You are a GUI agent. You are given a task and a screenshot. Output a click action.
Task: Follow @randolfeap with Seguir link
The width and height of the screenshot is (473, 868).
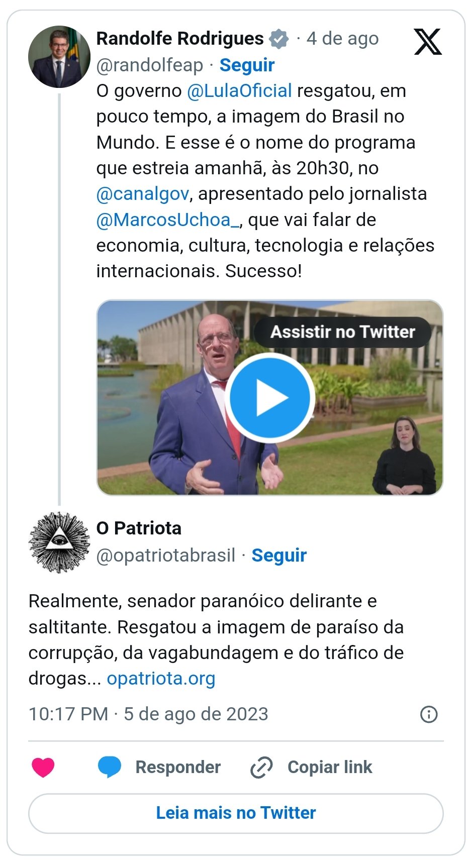247,65
